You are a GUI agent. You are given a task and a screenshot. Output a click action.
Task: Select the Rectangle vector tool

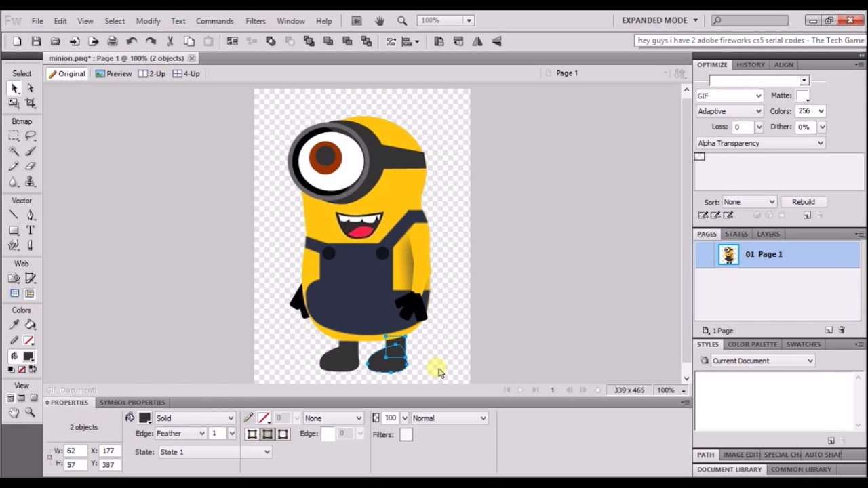(14, 230)
